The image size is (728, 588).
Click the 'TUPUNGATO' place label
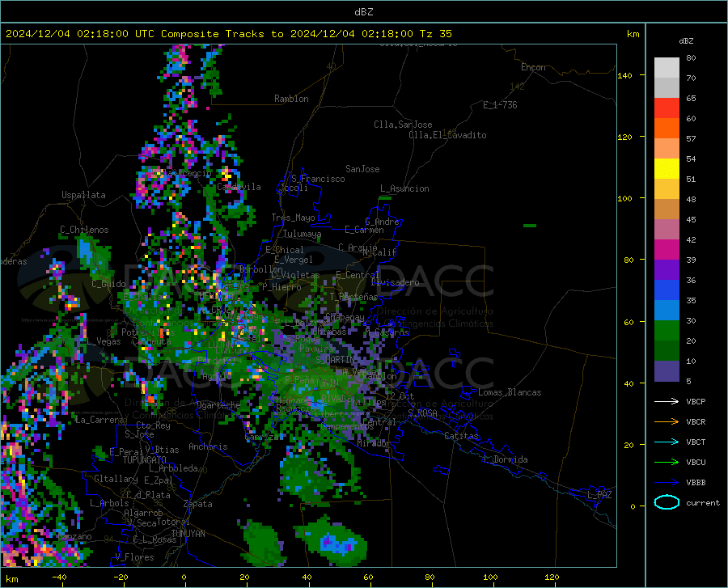(x=145, y=460)
